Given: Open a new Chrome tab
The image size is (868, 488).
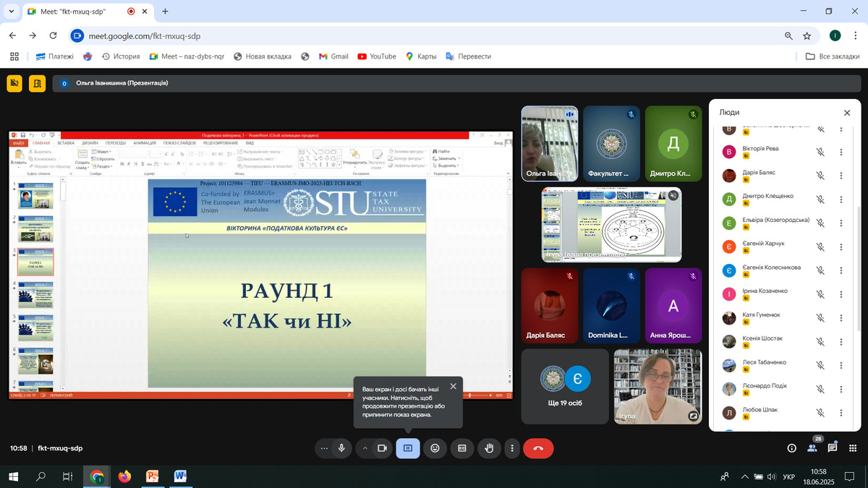Looking at the screenshot, I should pyautogui.click(x=166, y=12).
